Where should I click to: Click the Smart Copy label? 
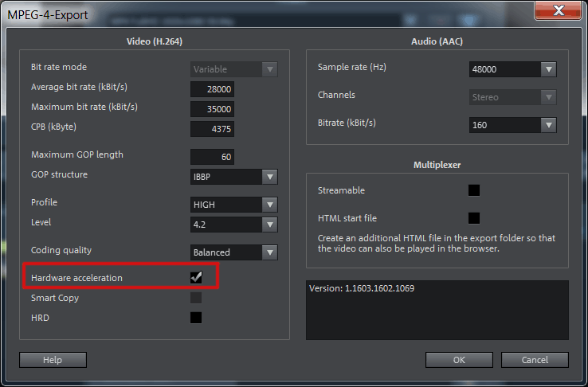point(55,298)
